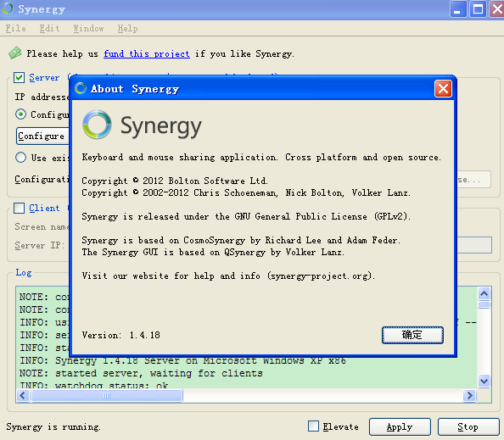This screenshot has width=504, height=440.
Task: Enable the Client checkbox
Action: pos(19,208)
